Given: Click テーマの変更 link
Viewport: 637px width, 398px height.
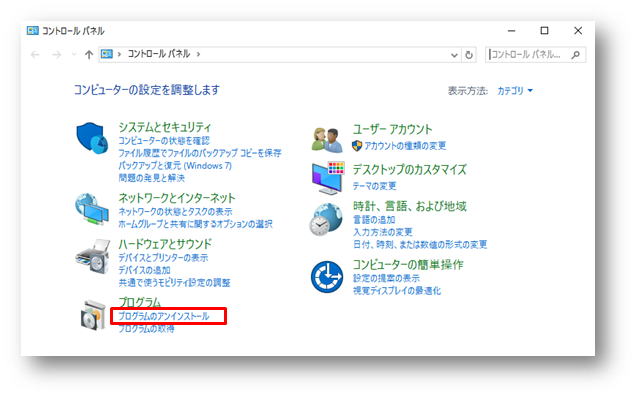Looking at the screenshot, I should [374, 186].
